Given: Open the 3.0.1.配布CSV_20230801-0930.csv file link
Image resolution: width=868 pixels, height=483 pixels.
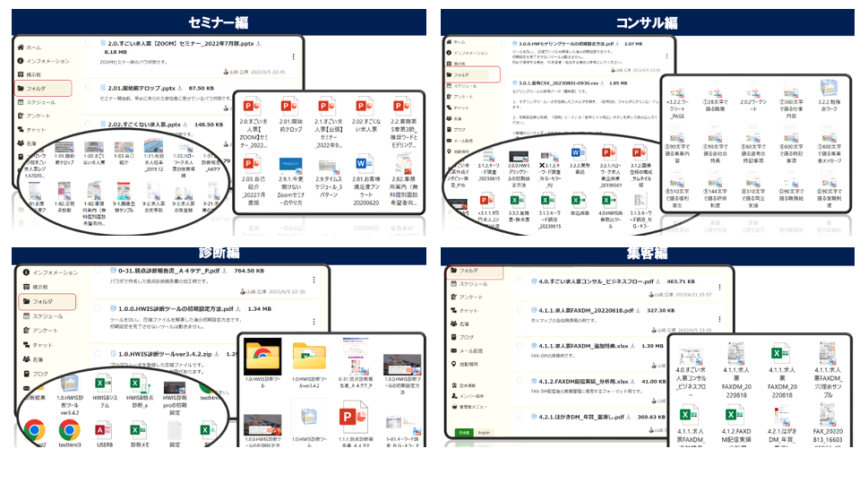Looking at the screenshot, I should [559, 83].
